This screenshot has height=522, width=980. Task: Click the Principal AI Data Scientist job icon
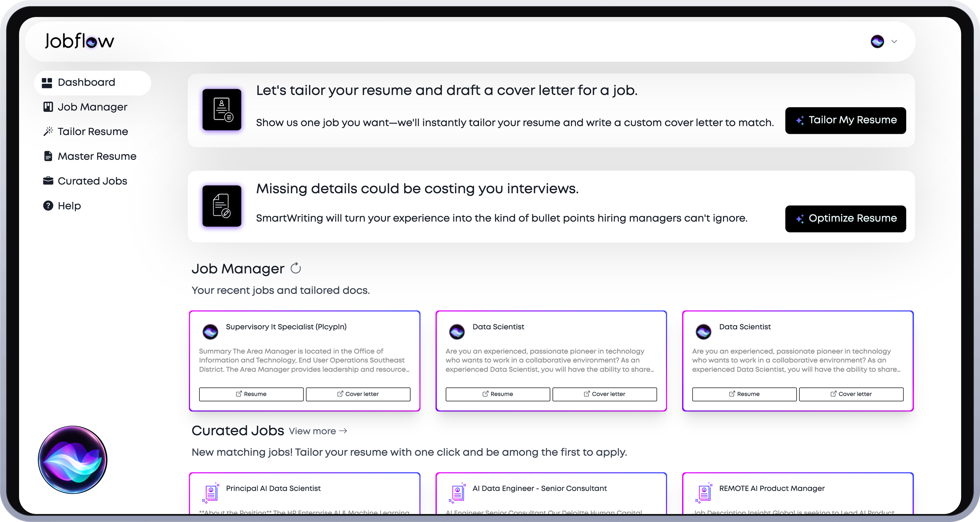point(211,493)
